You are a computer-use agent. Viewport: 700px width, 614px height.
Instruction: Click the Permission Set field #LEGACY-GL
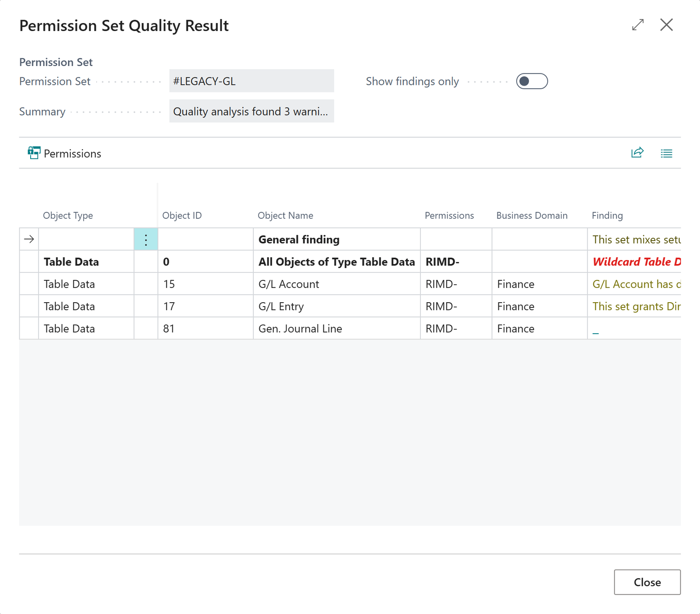[252, 81]
